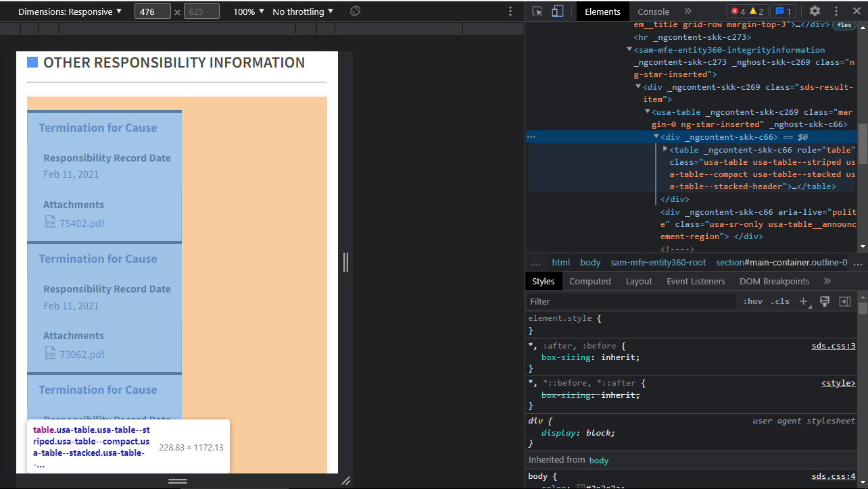Switch to the Console tab
This screenshot has width=868, height=489.
tap(654, 11)
